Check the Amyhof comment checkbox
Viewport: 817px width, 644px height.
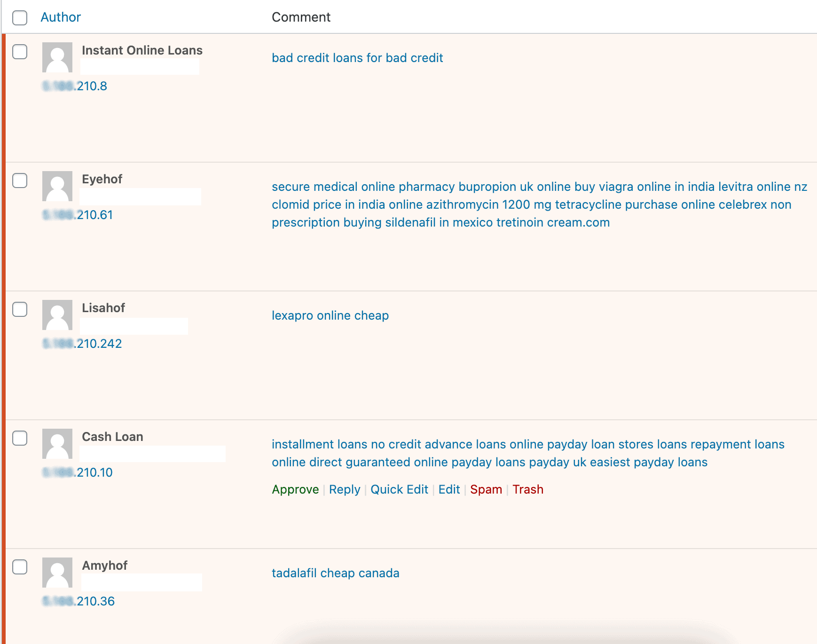20,567
